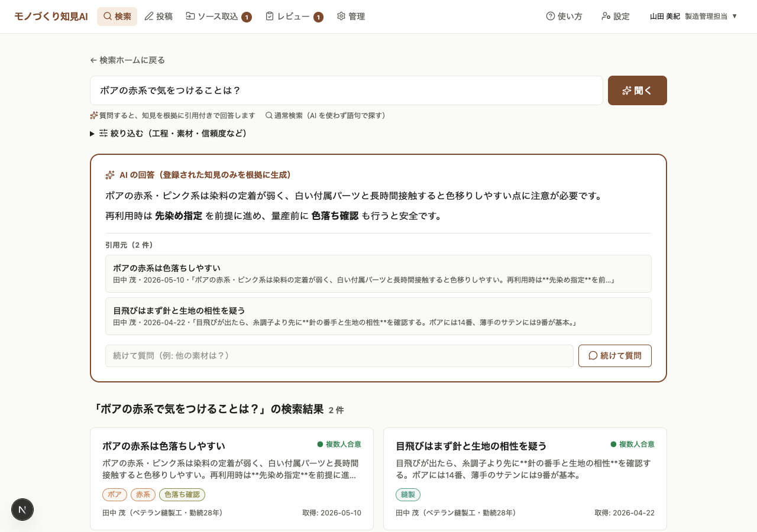This screenshot has height=532, width=757.
Task: Click the gear icon beside 管理
Action: (x=341, y=17)
